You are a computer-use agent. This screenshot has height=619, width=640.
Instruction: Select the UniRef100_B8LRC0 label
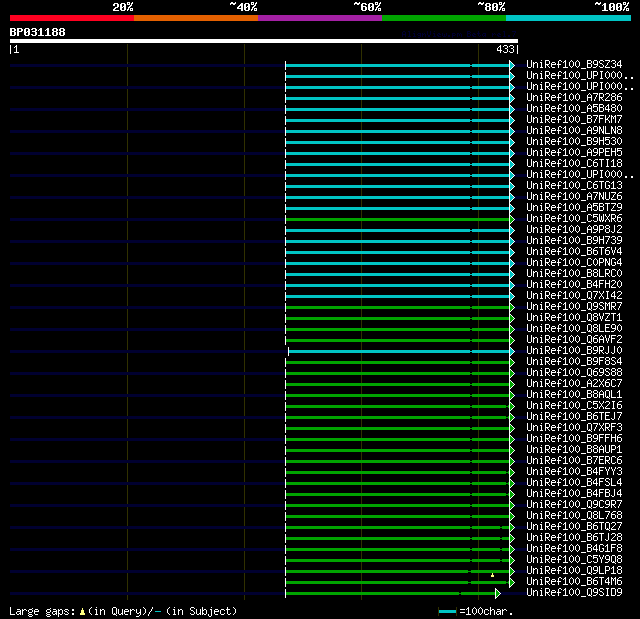coord(574,274)
